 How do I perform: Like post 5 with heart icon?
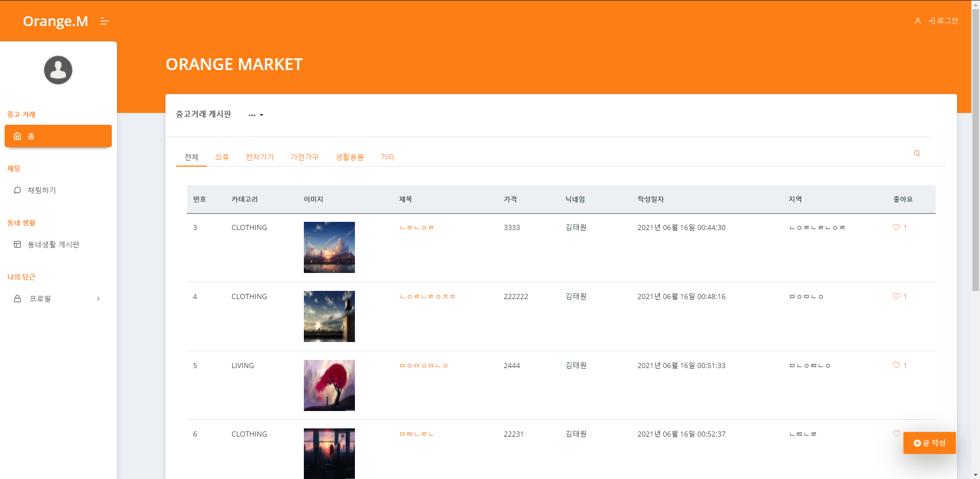click(x=896, y=365)
